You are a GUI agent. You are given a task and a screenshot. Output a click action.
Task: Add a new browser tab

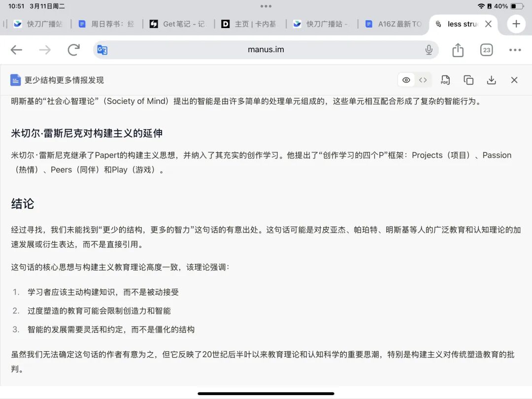(516, 24)
